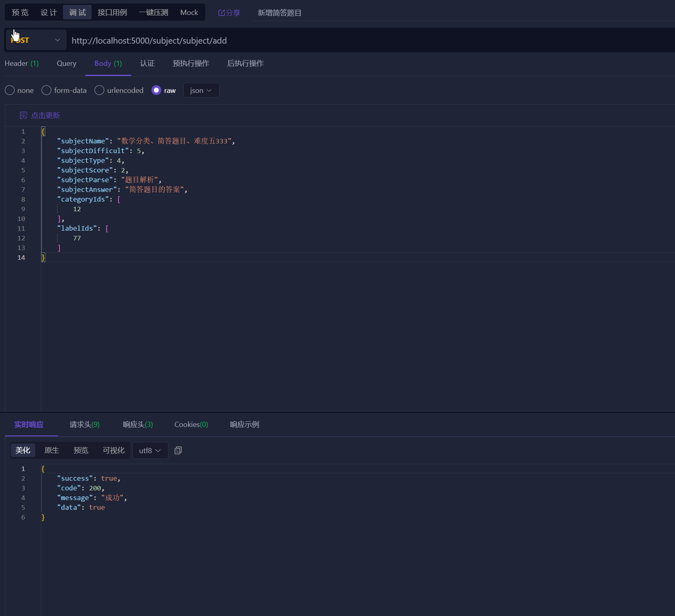This screenshot has height=616, width=675.
Task: Open the 响应头(3) tab
Action: coord(138,425)
